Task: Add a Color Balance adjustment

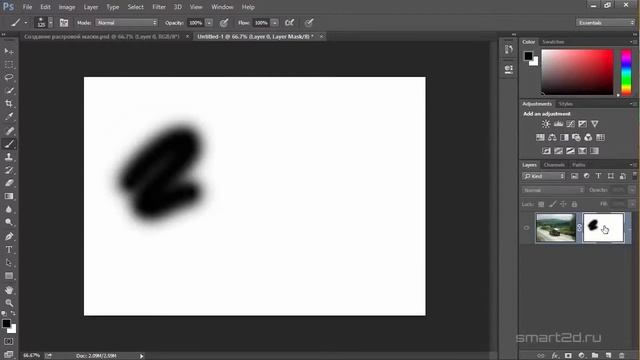Action: 552,138
